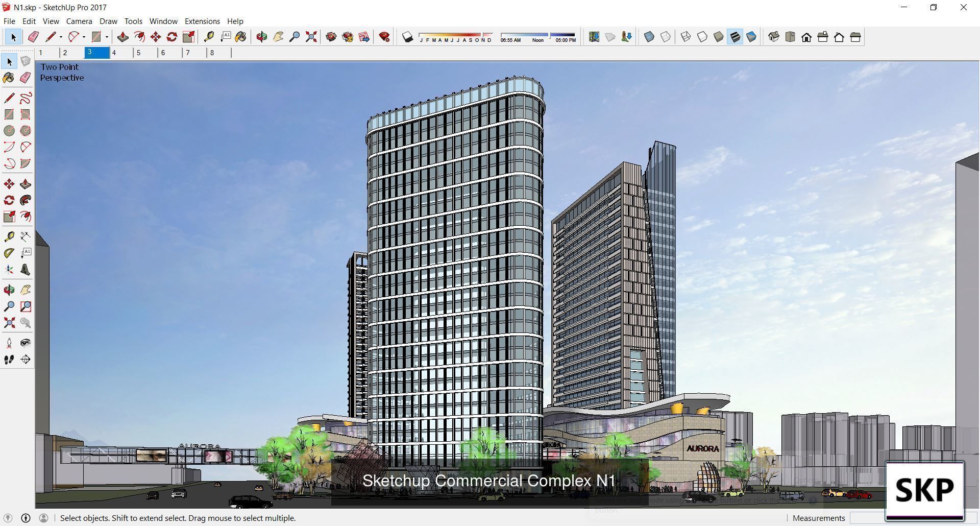Viewport: 980px width, 526px height.
Task: Choose the 3D Text tool
Action: [x=26, y=270]
